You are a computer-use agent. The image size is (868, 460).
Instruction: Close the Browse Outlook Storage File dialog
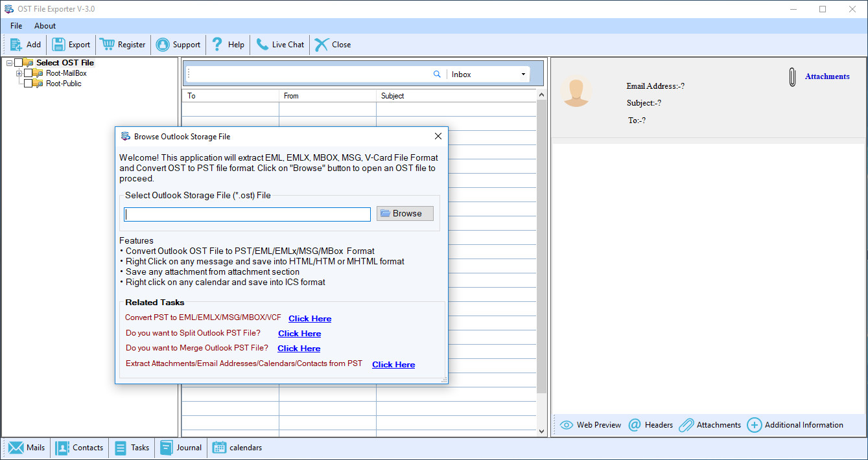click(x=438, y=136)
